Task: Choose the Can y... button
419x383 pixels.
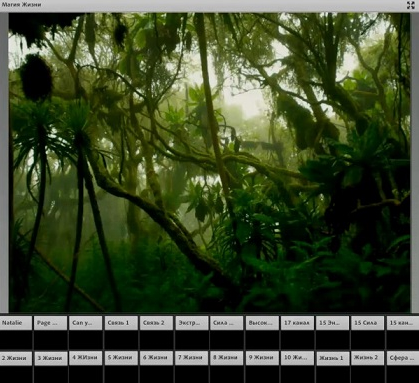Action: point(86,323)
